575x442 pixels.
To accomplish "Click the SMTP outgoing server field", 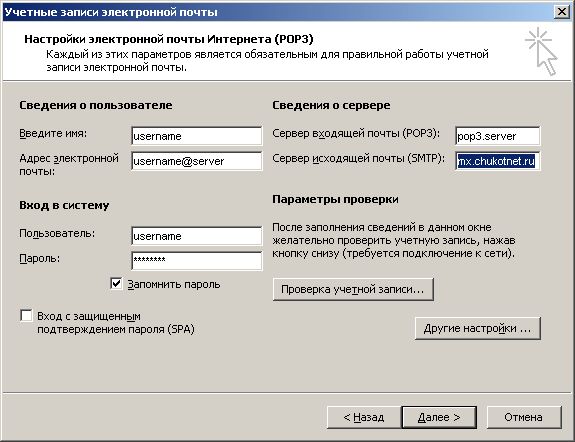I will pos(498,161).
